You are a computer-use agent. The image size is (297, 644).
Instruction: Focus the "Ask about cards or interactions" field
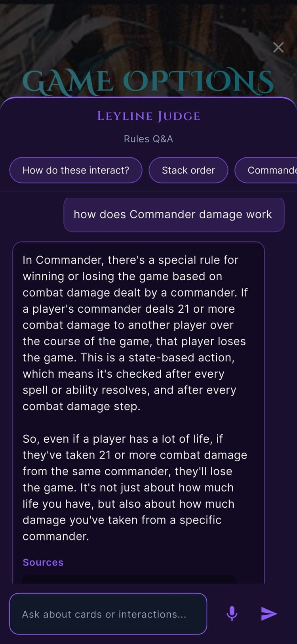click(x=108, y=613)
